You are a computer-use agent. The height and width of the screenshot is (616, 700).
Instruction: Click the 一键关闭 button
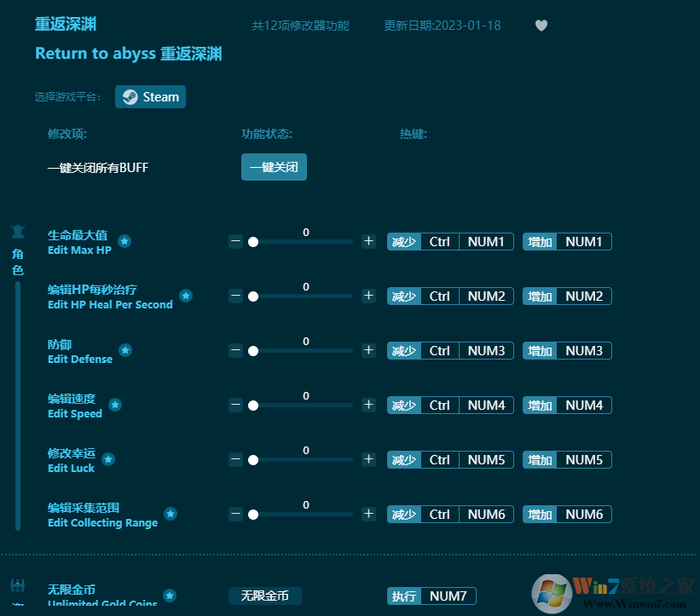pos(274,167)
